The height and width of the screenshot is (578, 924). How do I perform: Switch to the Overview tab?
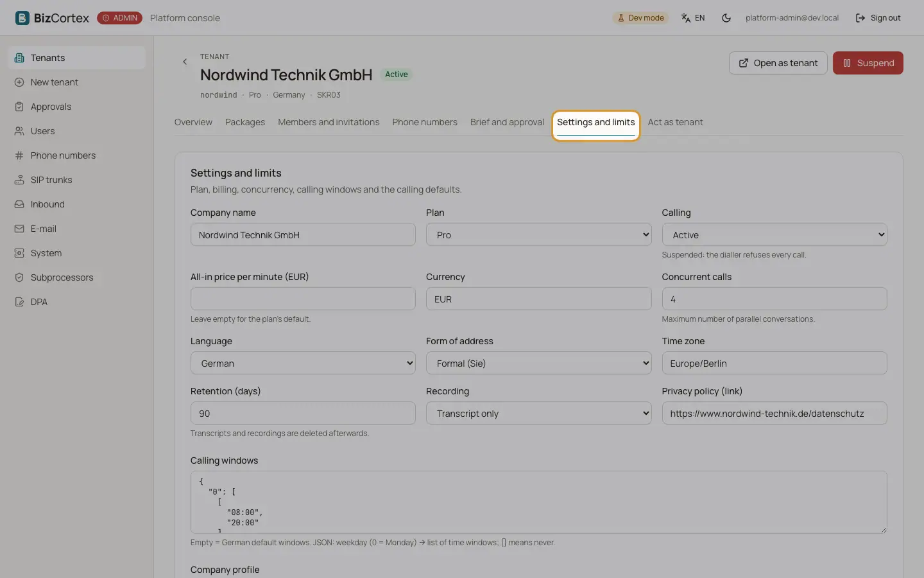[193, 122]
